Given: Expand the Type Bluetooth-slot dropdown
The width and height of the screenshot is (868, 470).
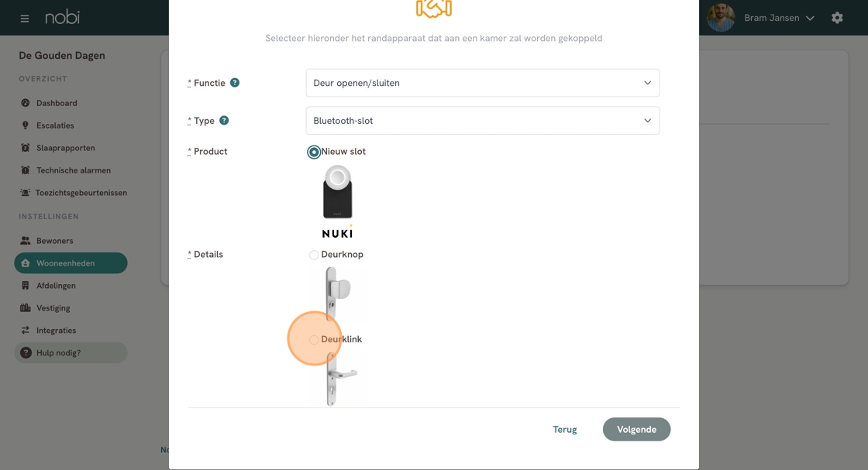Looking at the screenshot, I should (482, 121).
